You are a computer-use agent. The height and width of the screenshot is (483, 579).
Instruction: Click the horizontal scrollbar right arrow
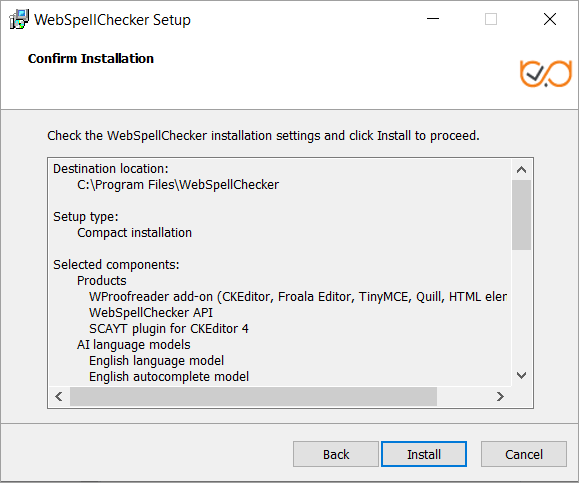tap(500, 397)
